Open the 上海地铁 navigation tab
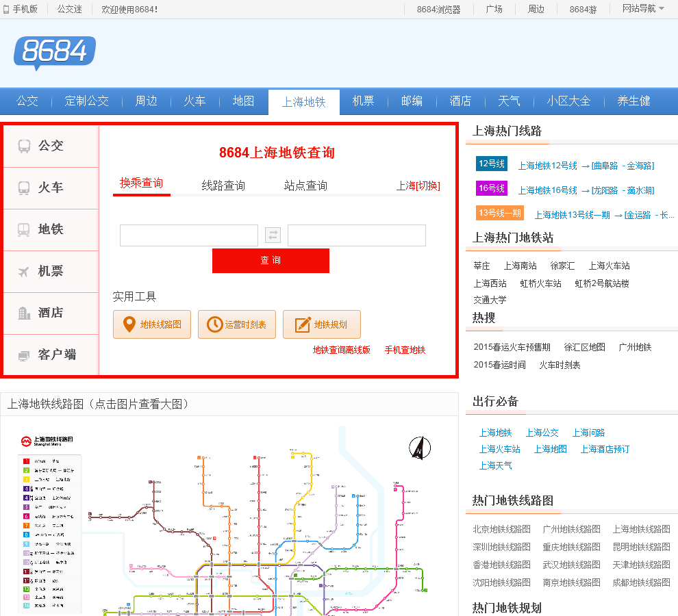678x616 pixels. click(x=304, y=102)
